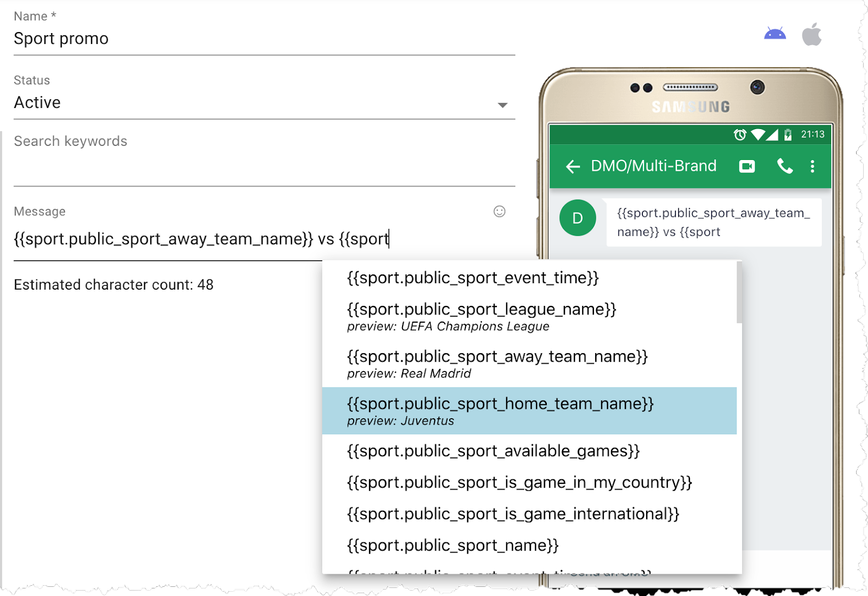Pick highlighted sport_home_team_name suggestion
868x596 pixels.
(x=500, y=411)
